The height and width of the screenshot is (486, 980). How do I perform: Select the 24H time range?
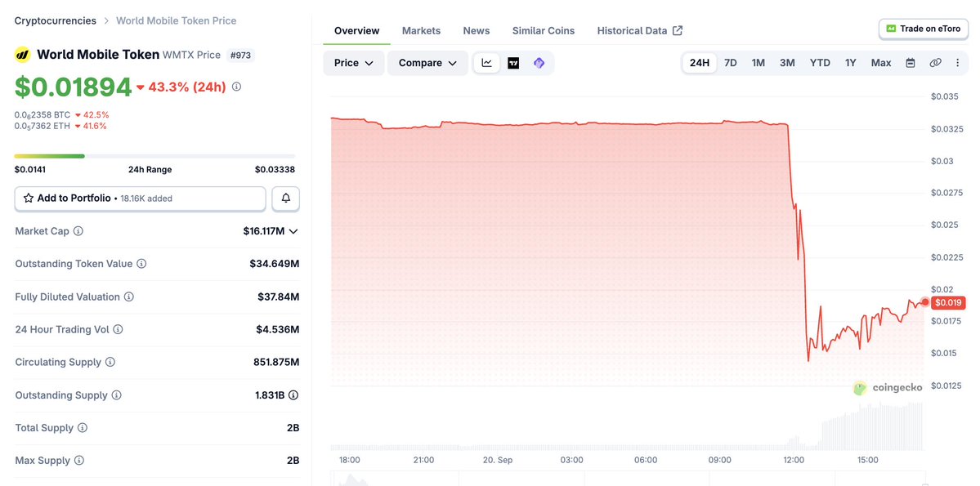coord(700,62)
